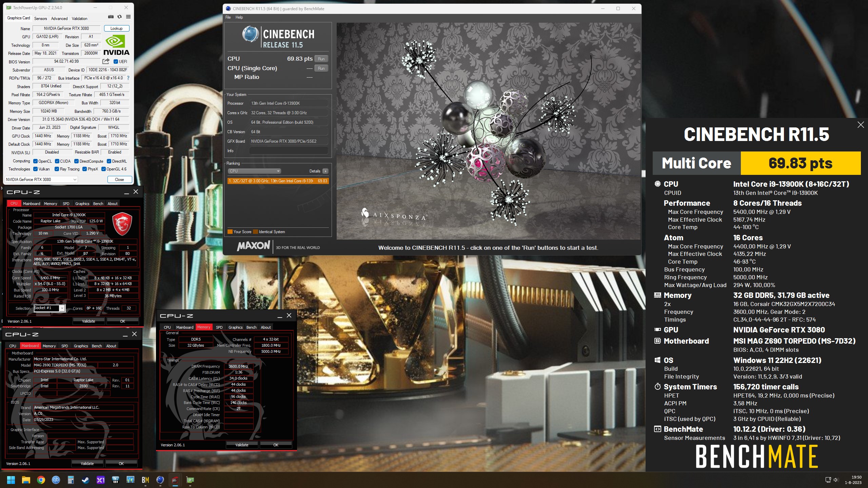
Task: Open About tab in the CPU-Z Mainboard window
Action: point(111,346)
